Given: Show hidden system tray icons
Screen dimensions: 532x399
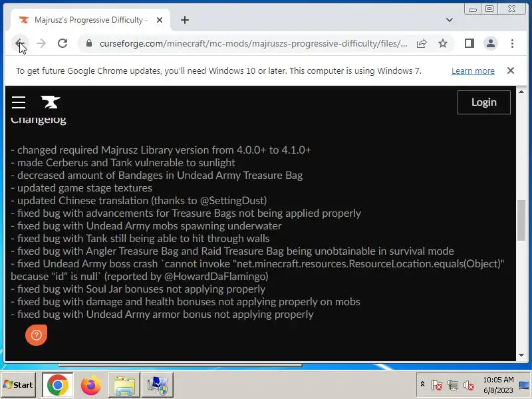Looking at the screenshot, I should click(422, 384).
